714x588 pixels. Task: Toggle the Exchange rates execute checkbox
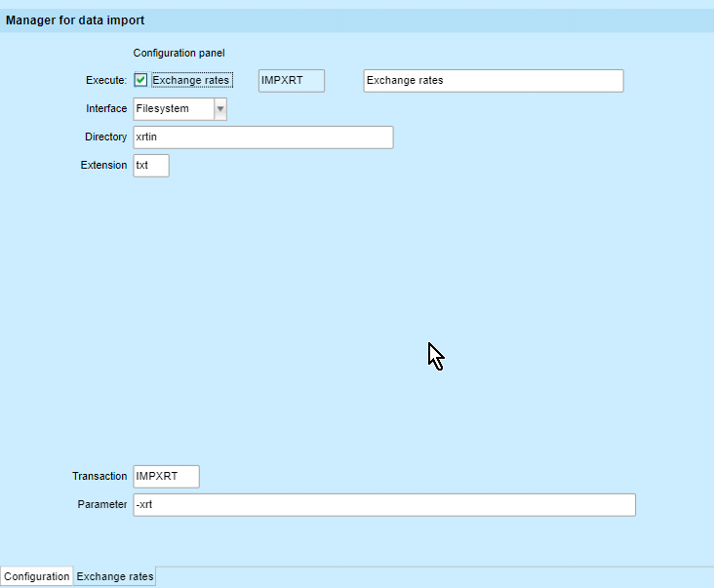(x=140, y=80)
